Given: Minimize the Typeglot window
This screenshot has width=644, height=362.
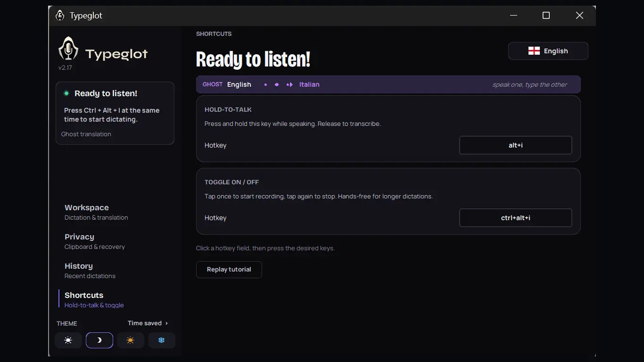Looking at the screenshot, I should pos(514,16).
